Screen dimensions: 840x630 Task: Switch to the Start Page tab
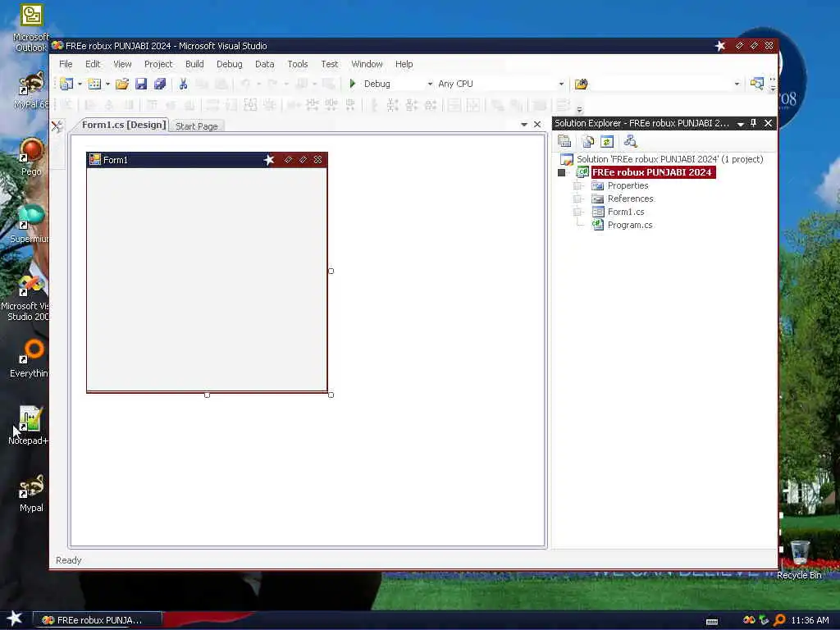tap(197, 126)
